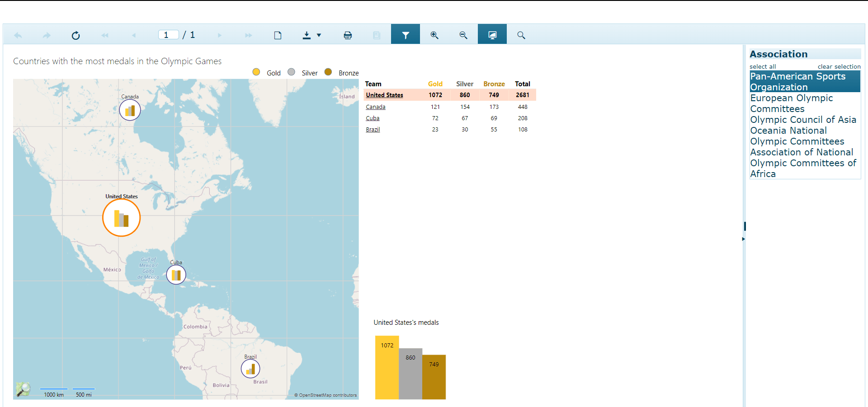868x407 pixels.
Task: Click the United States total value 2681
Action: tap(523, 95)
